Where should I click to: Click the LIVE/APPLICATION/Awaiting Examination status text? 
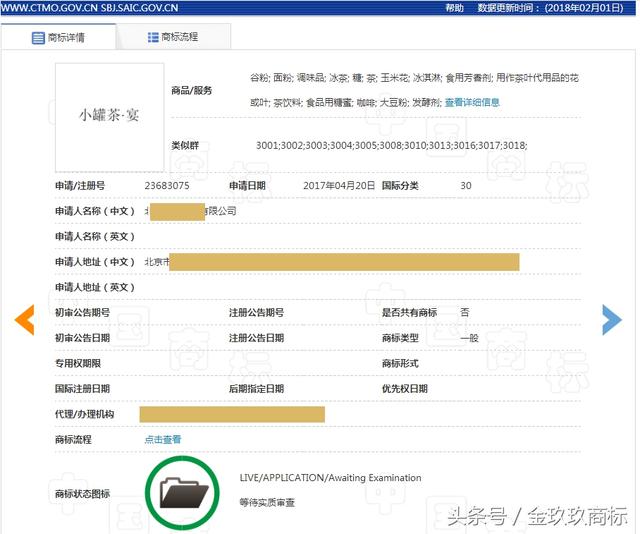pos(330,478)
